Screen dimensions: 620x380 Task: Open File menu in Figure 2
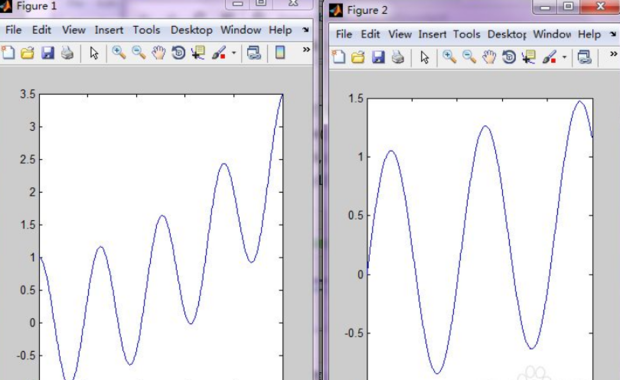[x=344, y=34]
